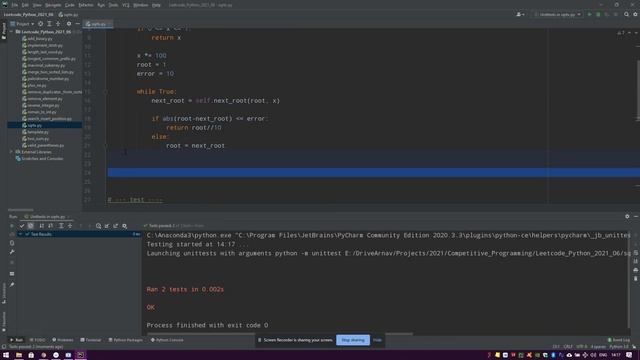Open the Problems tool window

(63, 340)
